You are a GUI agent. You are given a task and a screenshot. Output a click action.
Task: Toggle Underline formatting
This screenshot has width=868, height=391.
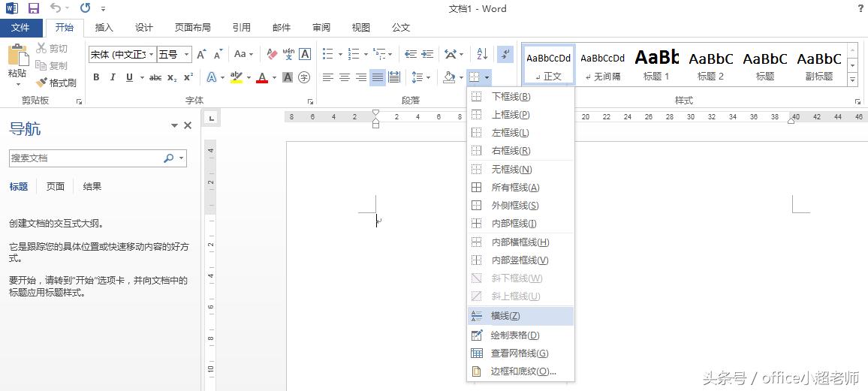click(x=129, y=77)
